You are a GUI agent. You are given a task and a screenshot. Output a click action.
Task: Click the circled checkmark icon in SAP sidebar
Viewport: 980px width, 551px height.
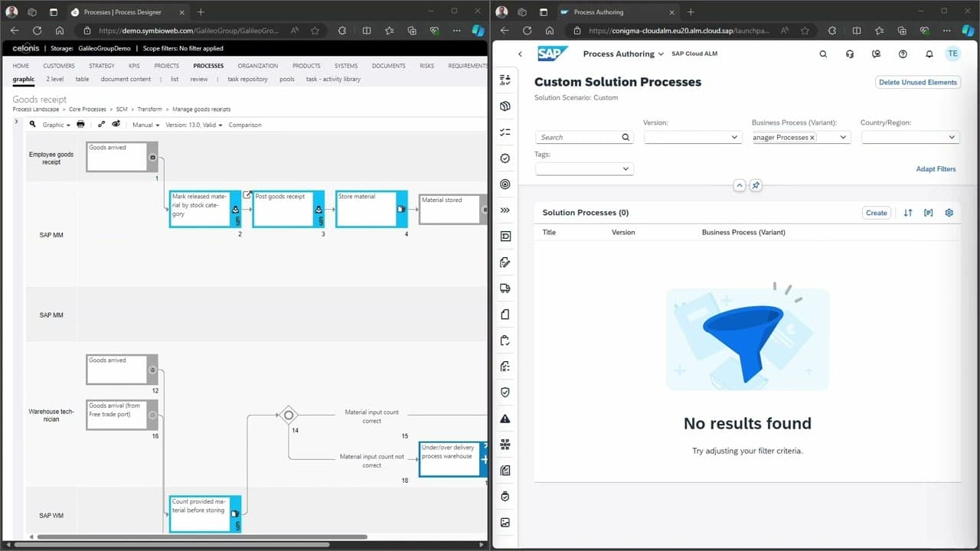(x=505, y=158)
